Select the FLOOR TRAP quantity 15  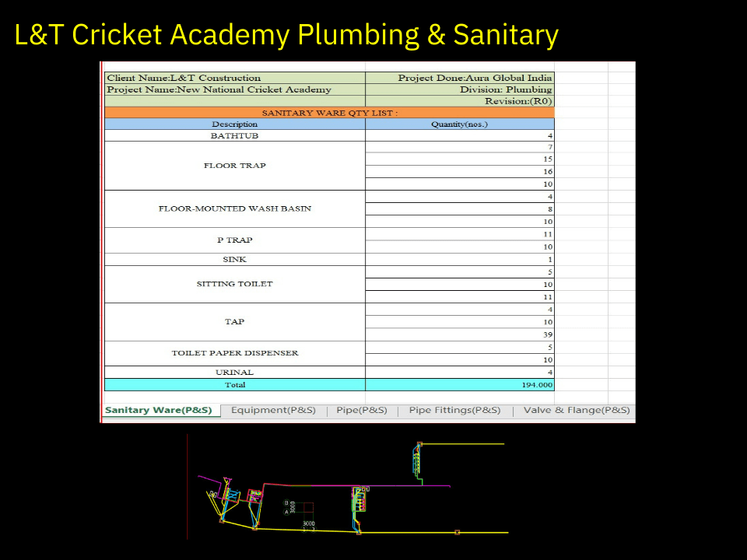click(460, 159)
